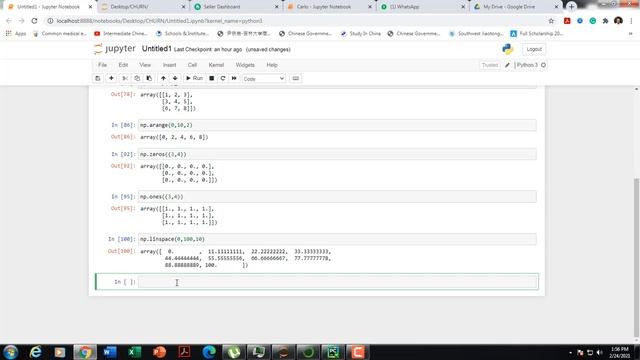
Task: Show more bookmarks with the overflow chevron
Action: pos(631,34)
